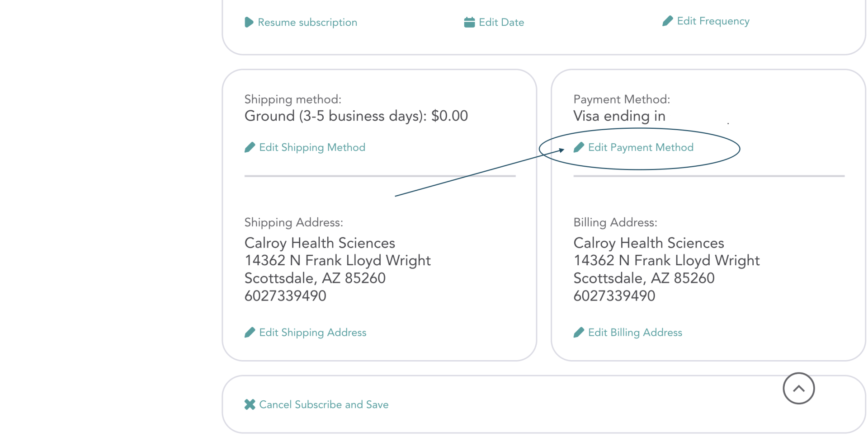Click the pencil icon beside Edit Payment Method
Screen dimensions: 868x446
pos(579,147)
